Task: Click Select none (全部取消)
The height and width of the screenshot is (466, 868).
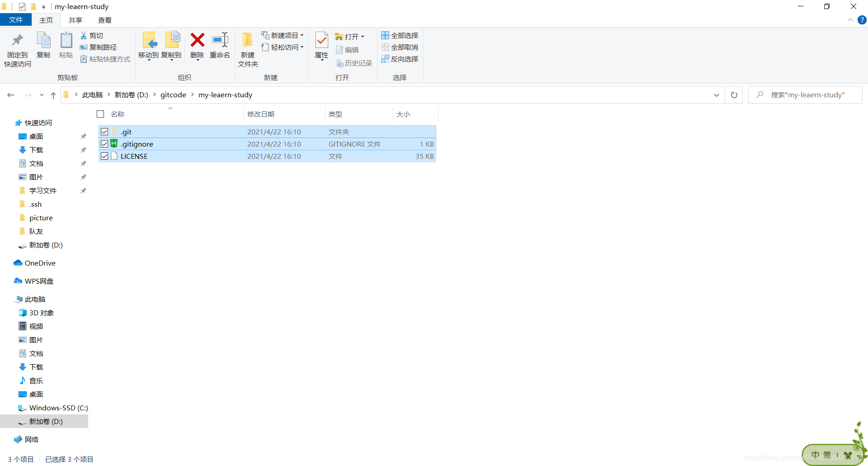Action: 400,47
